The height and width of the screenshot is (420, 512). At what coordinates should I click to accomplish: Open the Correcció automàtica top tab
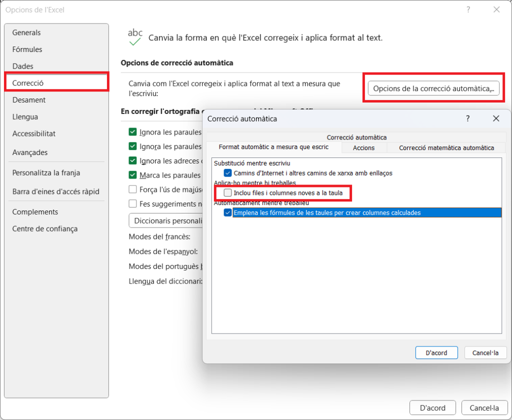[356, 137]
